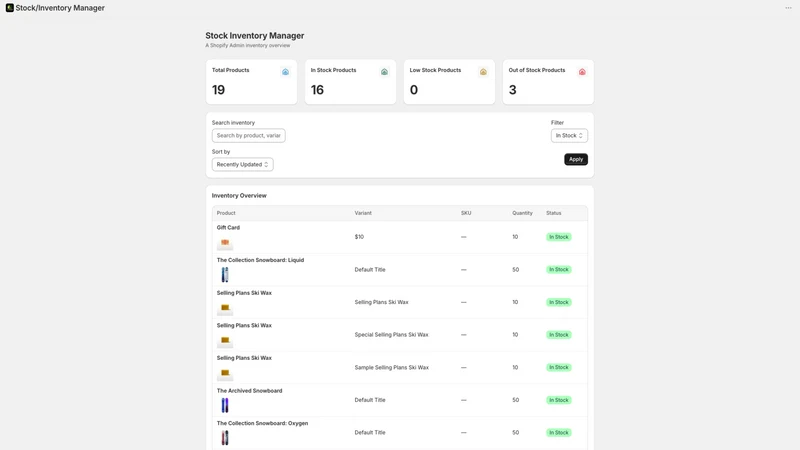This screenshot has width=800, height=450.
Task: Click the Apply button
Action: [x=576, y=159]
